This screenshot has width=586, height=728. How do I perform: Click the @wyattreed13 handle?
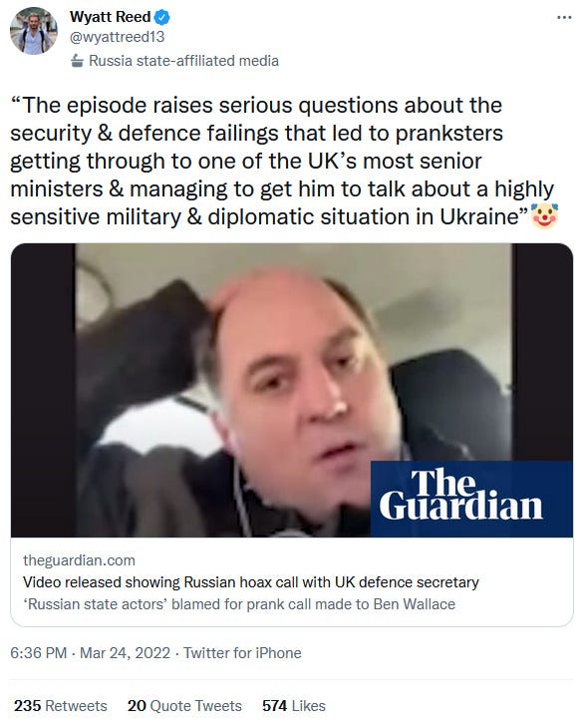point(117,37)
